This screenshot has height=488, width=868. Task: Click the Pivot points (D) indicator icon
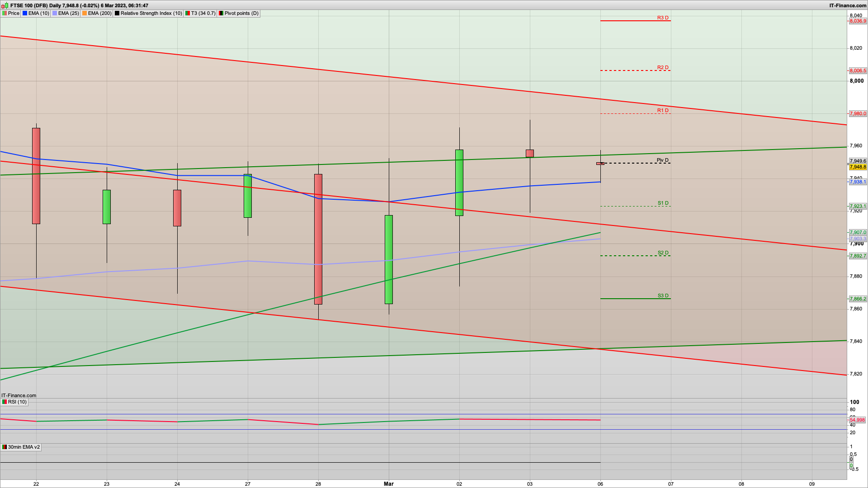[221, 14]
